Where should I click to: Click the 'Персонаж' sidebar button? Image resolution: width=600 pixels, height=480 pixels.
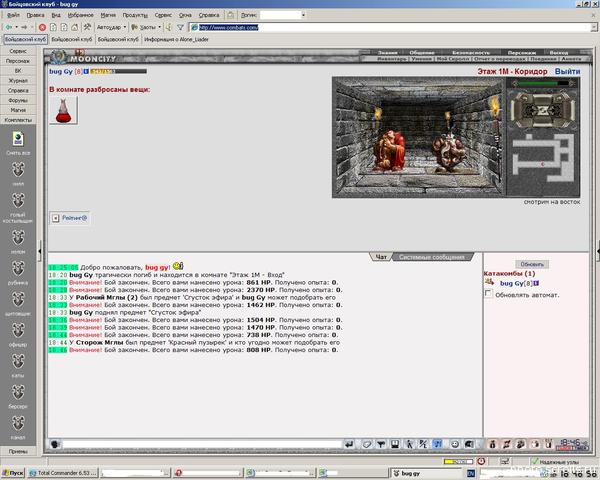pyautogui.click(x=18, y=61)
